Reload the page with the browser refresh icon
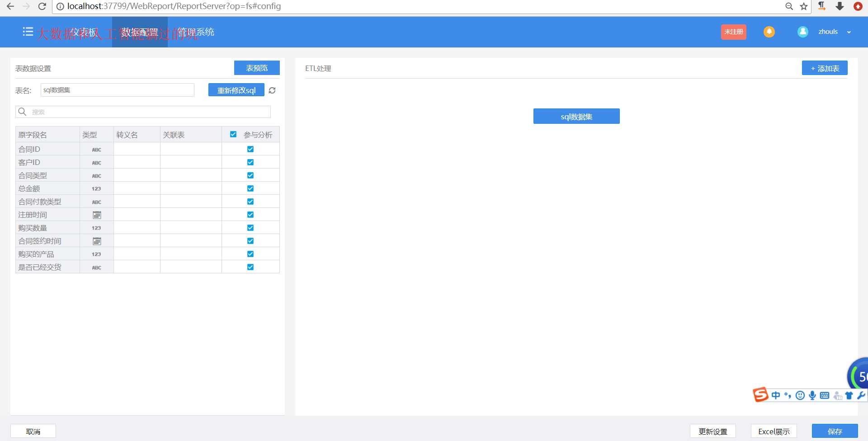 (x=42, y=6)
